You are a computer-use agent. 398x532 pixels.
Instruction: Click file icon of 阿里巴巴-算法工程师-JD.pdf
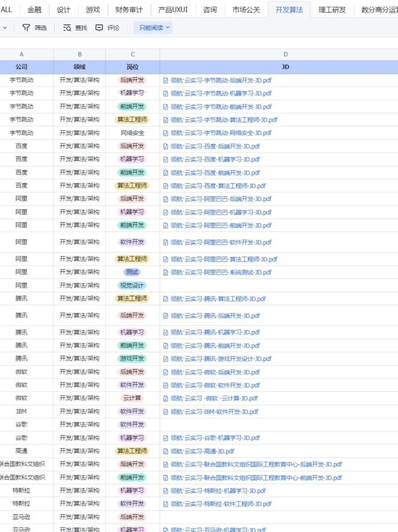point(165,260)
